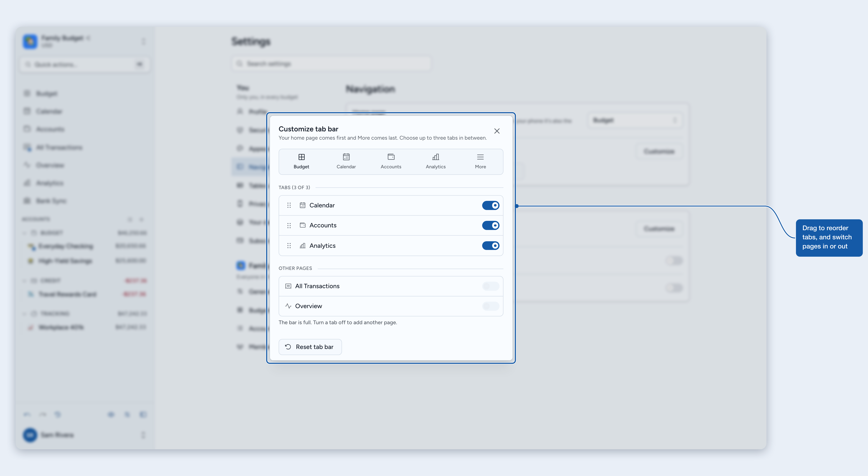Image resolution: width=868 pixels, height=476 pixels.
Task: Click the 'OTHER PAGES' section heading
Action: click(295, 268)
